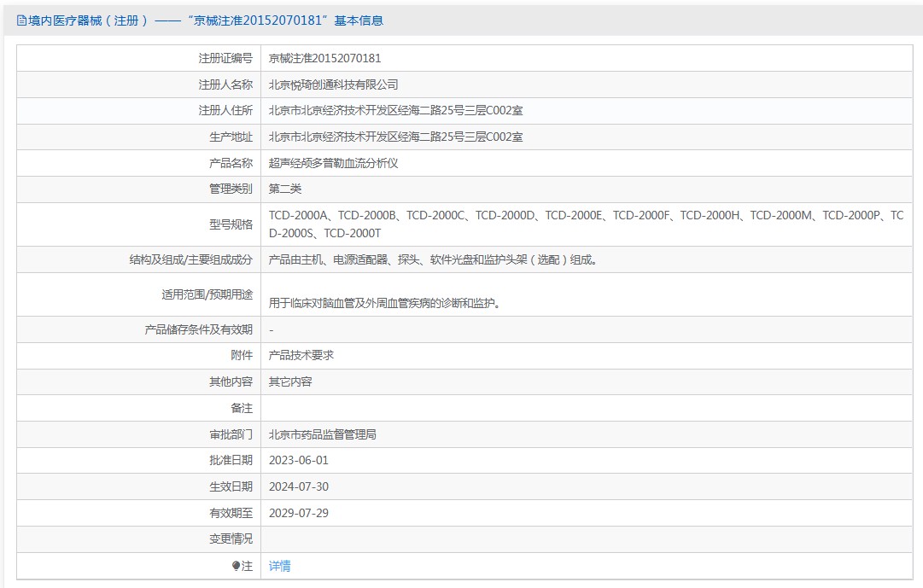Click the 管理类别 label

click(x=231, y=189)
